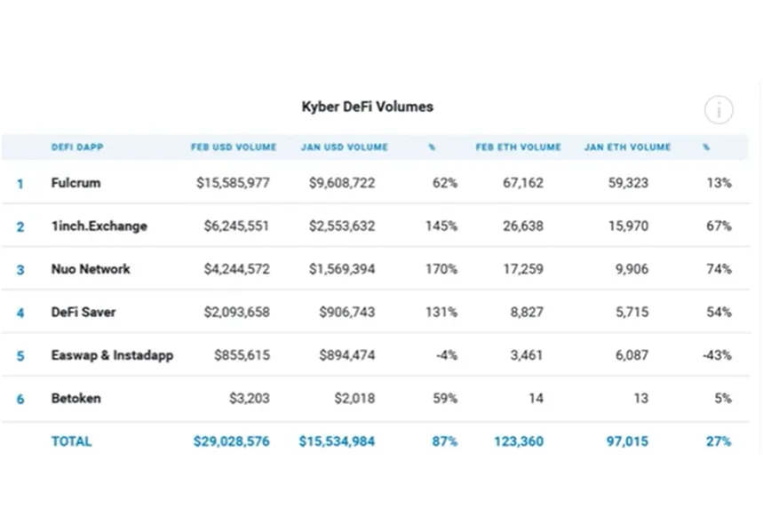
Task: Click the 15,970 ETH value
Action: tap(628, 226)
